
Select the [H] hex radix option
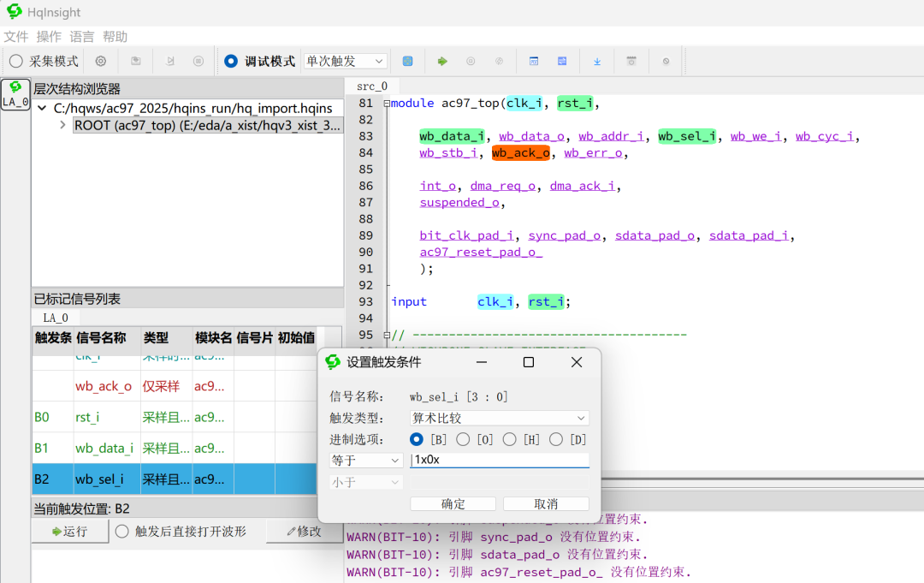click(509, 439)
